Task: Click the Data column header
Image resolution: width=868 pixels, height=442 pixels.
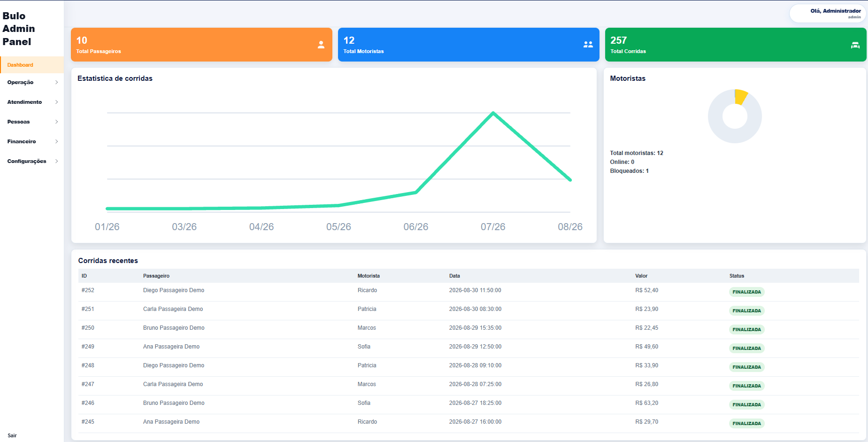Action: click(454, 276)
